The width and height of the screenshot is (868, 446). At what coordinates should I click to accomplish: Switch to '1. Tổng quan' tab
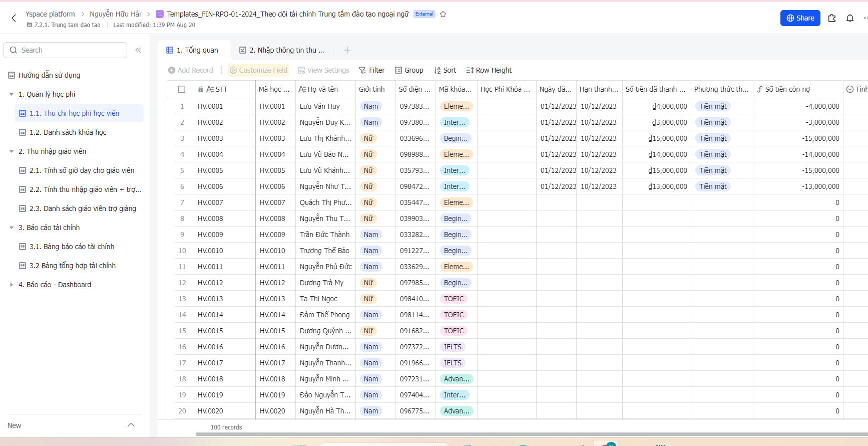click(x=194, y=50)
